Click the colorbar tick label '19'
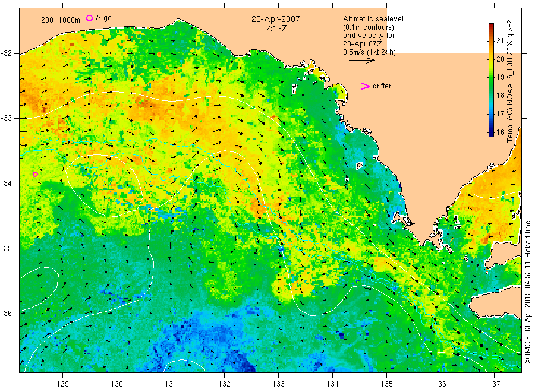535x392 pixels. 500,77
